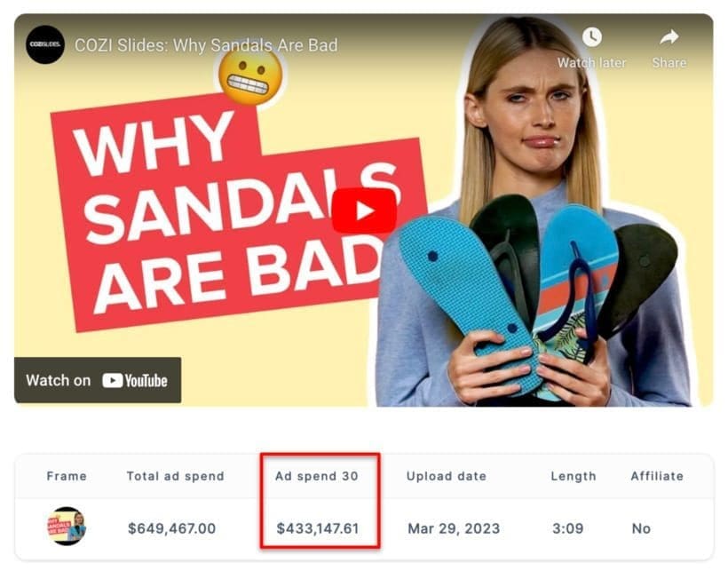The height and width of the screenshot is (571, 728).
Task: Open the video title 'COZI Slides: Why Sandals Are Bad'
Action: tap(206, 45)
